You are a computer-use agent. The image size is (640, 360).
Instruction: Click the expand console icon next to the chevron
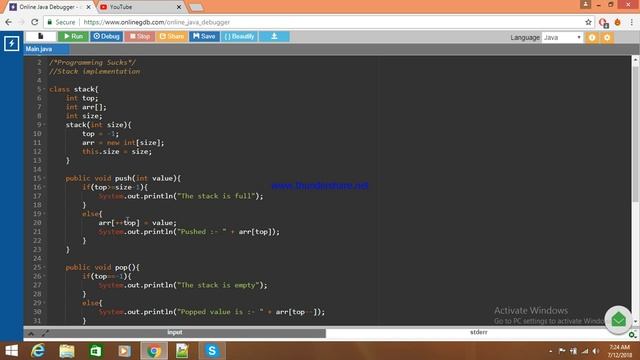coord(45,334)
